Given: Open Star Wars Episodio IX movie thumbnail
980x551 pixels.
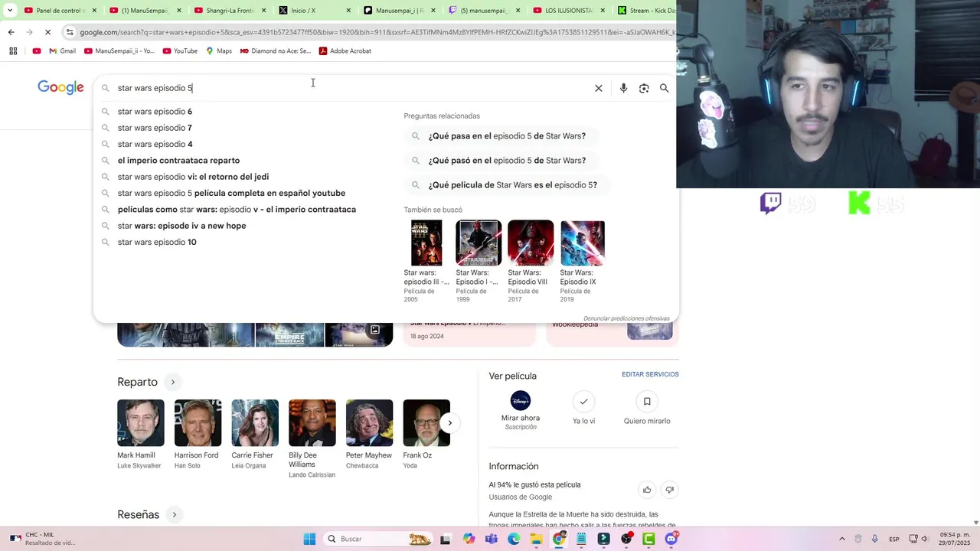Looking at the screenshot, I should click(x=583, y=243).
